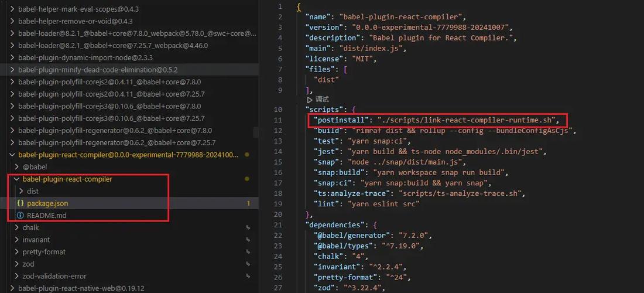Click the "jest" script key
644x293 pixels.
click(327, 152)
